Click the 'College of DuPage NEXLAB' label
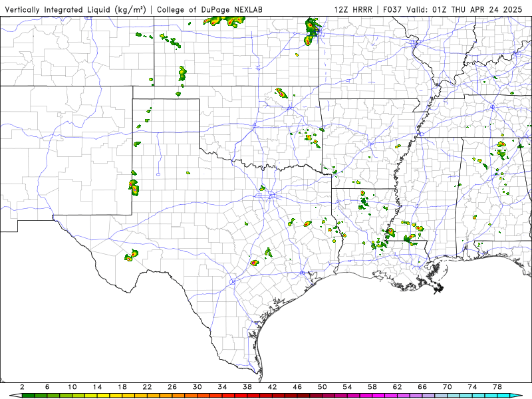The height and width of the screenshot is (399, 532). 209,9
